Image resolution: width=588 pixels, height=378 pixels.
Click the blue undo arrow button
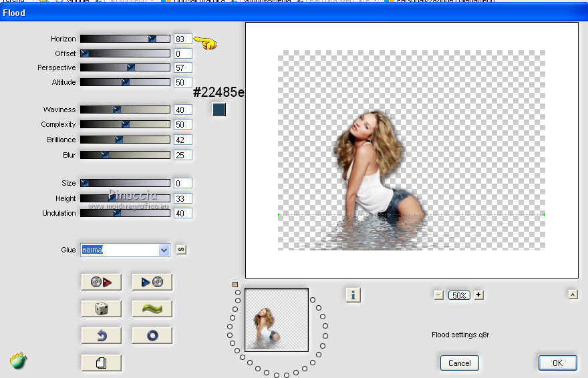pyautogui.click(x=102, y=335)
